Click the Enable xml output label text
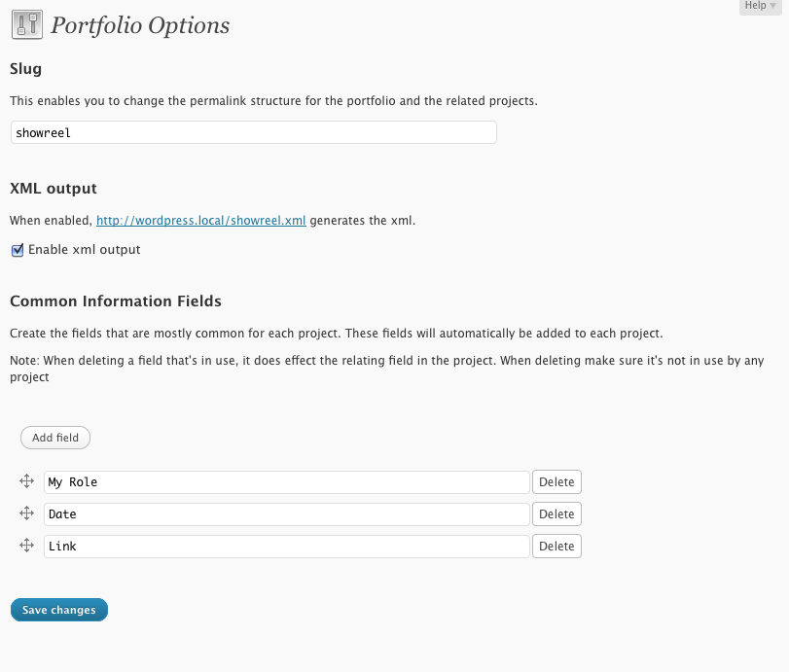 [84, 250]
